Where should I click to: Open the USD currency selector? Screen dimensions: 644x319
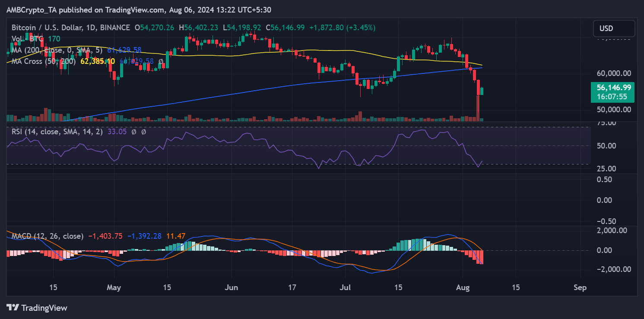[614, 28]
